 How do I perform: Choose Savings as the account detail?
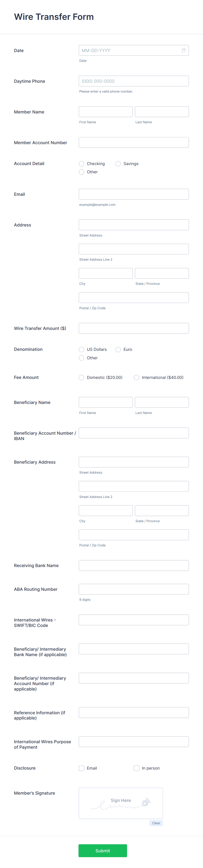click(x=118, y=163)
